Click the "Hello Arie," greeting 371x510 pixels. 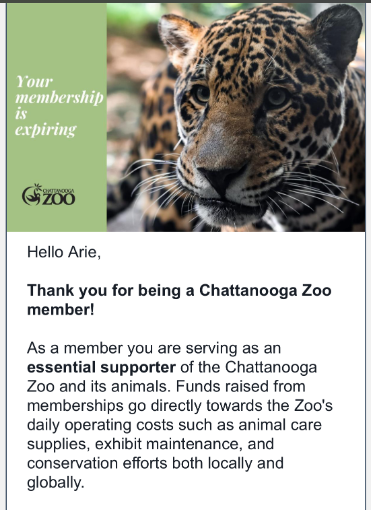click(64, 252)
